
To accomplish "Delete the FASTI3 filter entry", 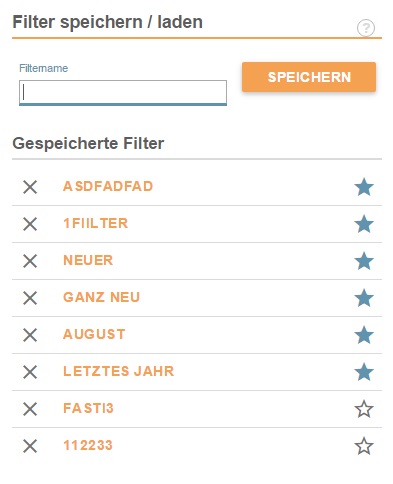I will (30, 409).
